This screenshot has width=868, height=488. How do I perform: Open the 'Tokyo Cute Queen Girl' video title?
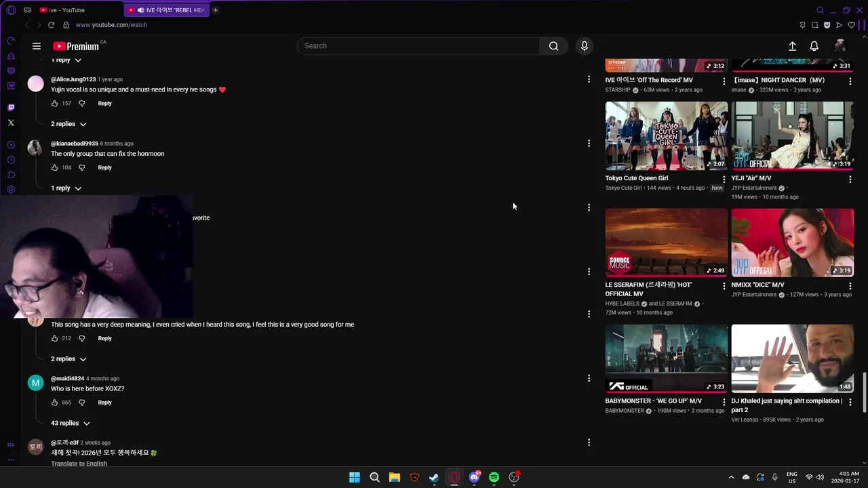point(637,178)
